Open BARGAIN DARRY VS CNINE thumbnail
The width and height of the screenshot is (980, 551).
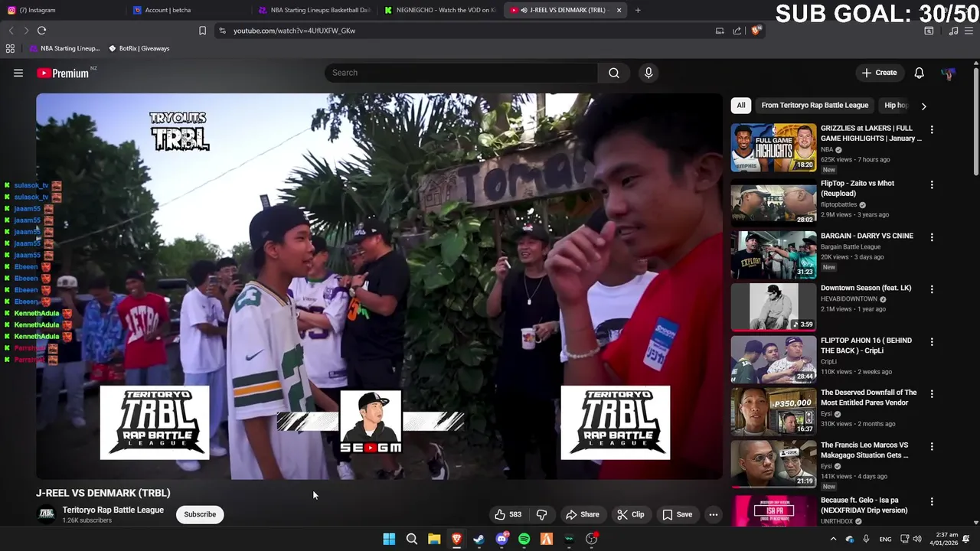773,255
